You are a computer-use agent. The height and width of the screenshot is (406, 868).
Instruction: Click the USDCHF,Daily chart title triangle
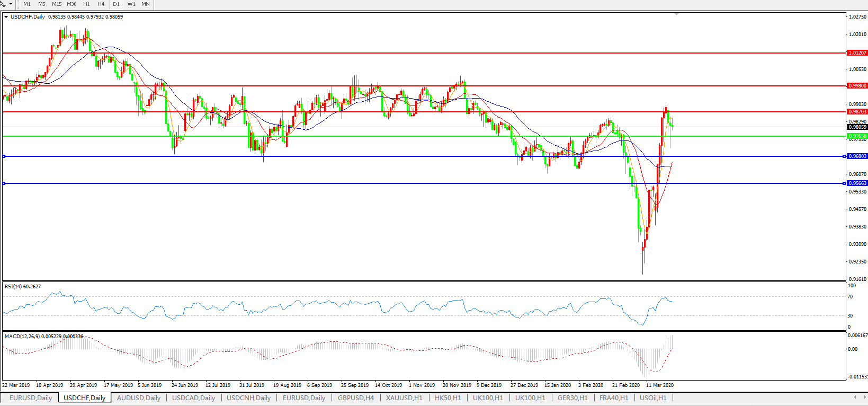(6, 17)
